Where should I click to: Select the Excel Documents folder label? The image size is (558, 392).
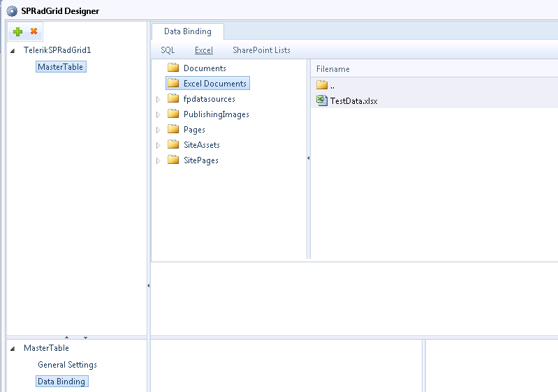click(x=215, y=84)
